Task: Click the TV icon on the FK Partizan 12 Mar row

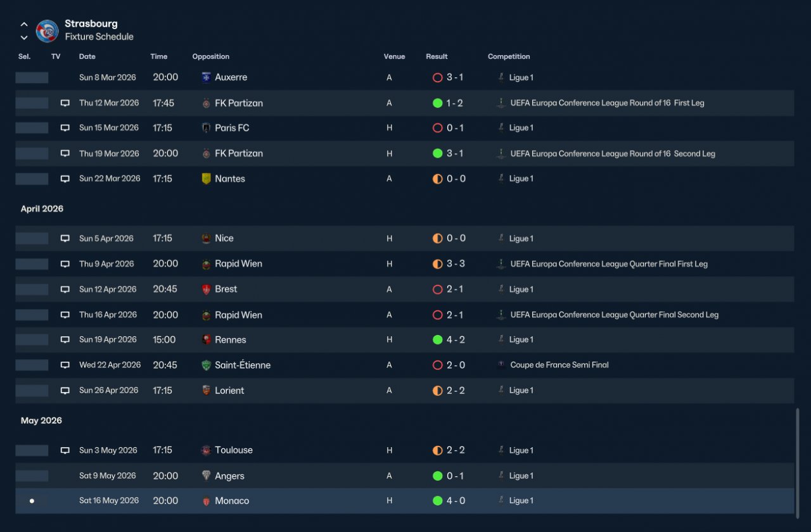Action: click(x=65, y=103)
